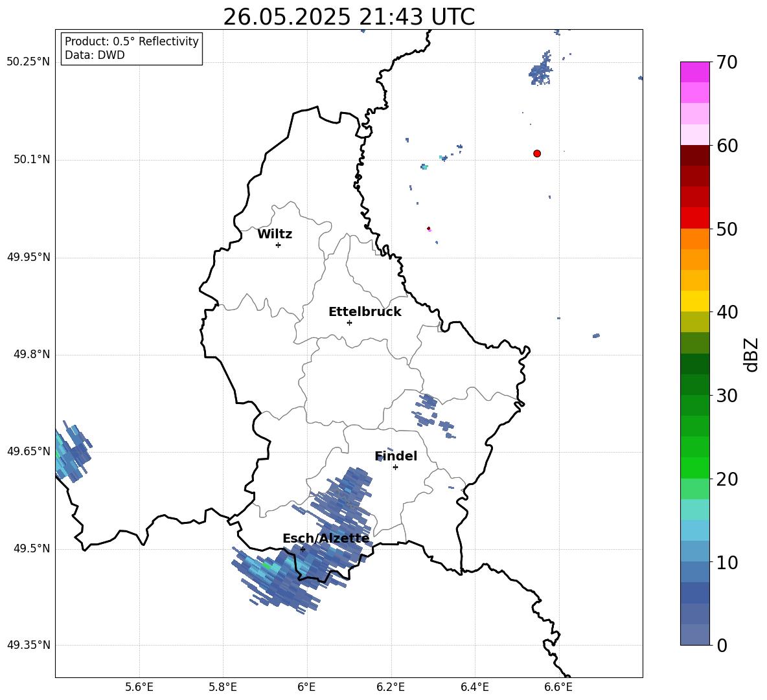The image size is (767, 700).
Task: Click the 49.35°N latitude label
Action: tap(29, 645)
